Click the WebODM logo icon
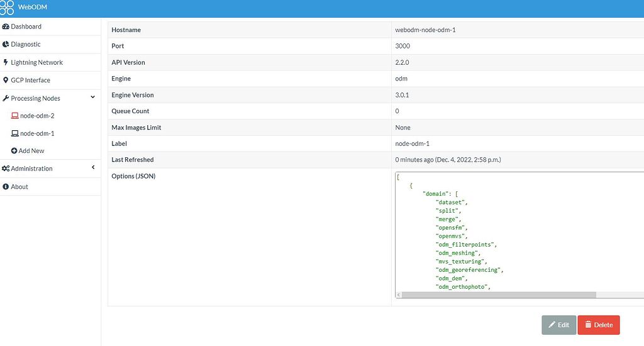This screenshot has height=346, width=644. click(x=7, y=8)
